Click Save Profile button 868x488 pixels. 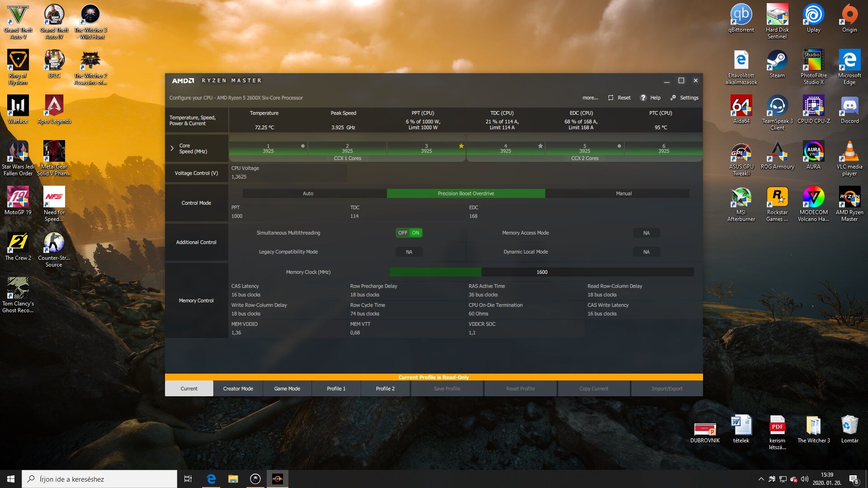(x=447, y=389)
